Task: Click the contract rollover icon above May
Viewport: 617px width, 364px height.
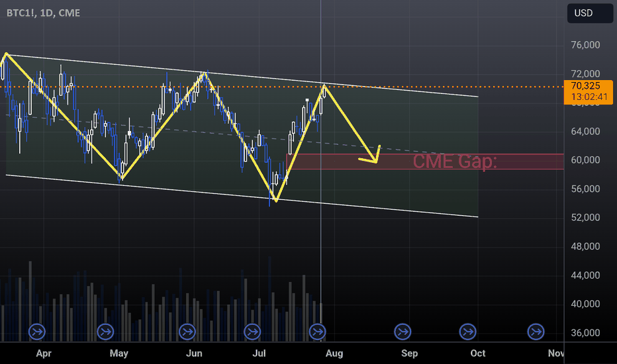Action: coord(105,332)
